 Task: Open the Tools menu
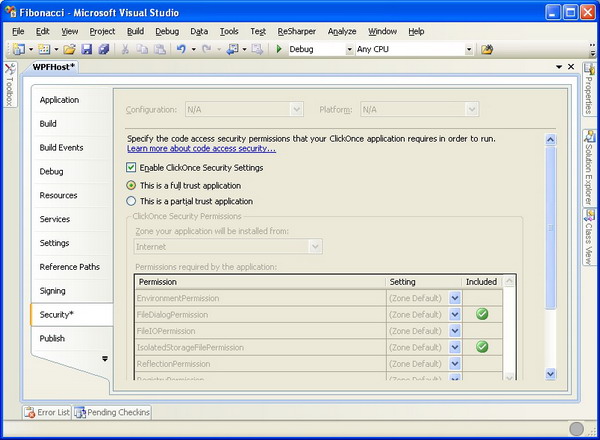(x=229, y=31)
